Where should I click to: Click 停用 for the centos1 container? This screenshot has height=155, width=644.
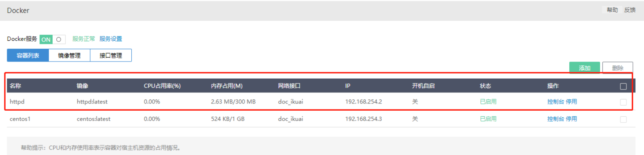(x=571, y=119)
